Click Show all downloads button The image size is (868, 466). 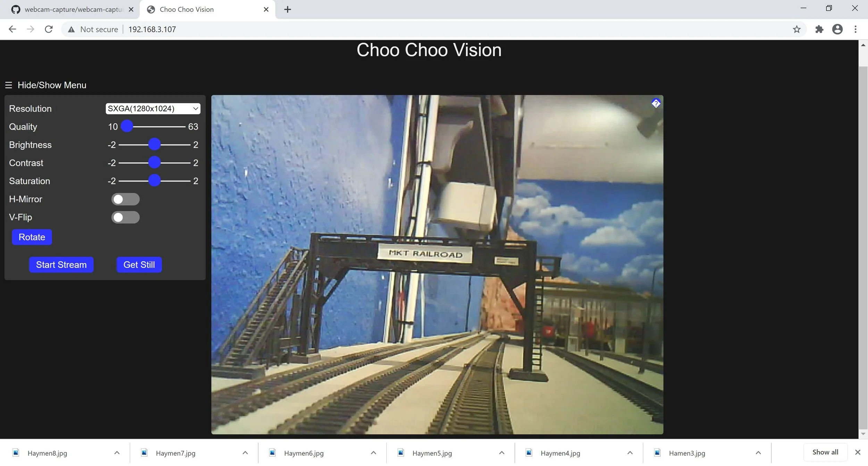[x=825, y=452]
